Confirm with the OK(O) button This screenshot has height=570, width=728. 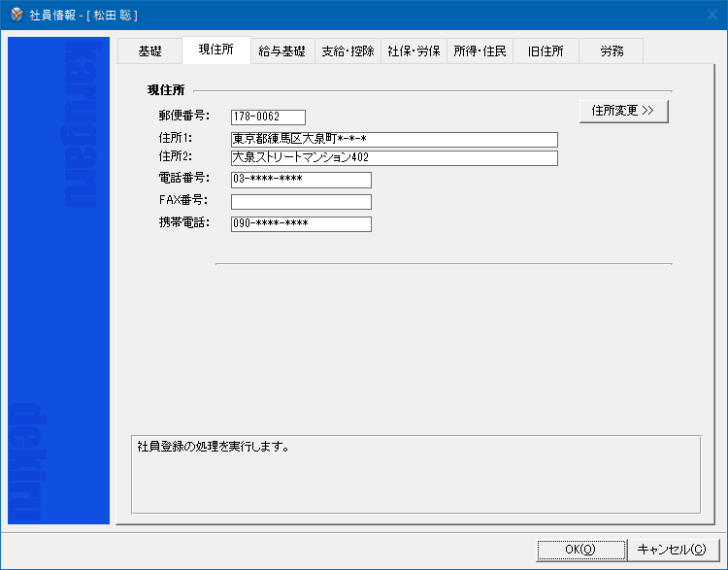580,550
